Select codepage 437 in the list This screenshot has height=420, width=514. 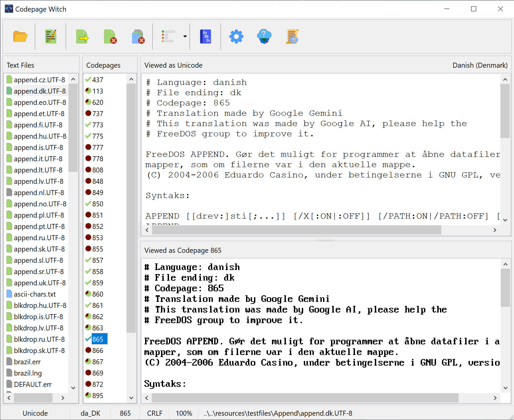[x=98, y=80]
